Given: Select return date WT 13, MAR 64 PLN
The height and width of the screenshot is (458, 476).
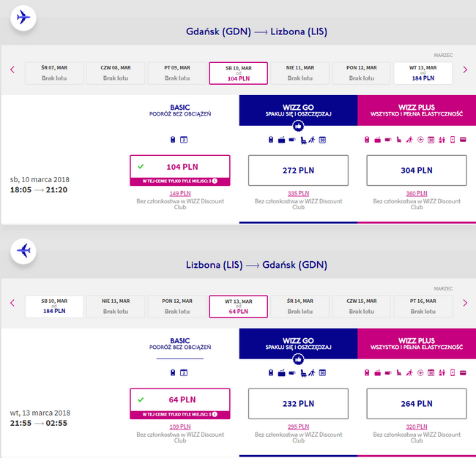Looking at the screenshot, I should pos(238,307).
